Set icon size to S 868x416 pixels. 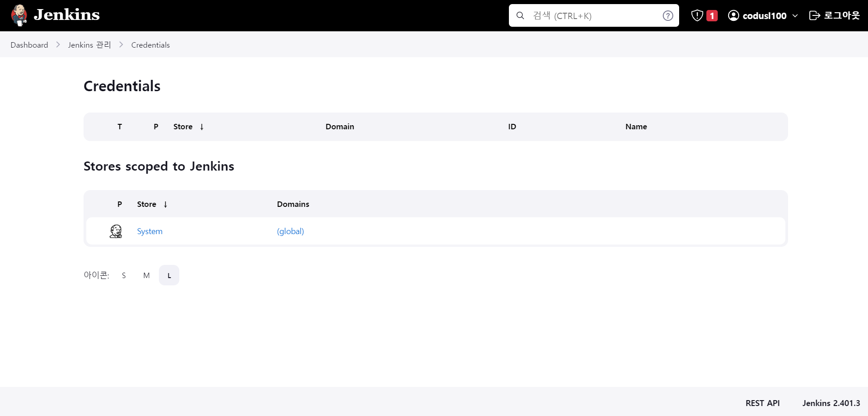[124, 275]
